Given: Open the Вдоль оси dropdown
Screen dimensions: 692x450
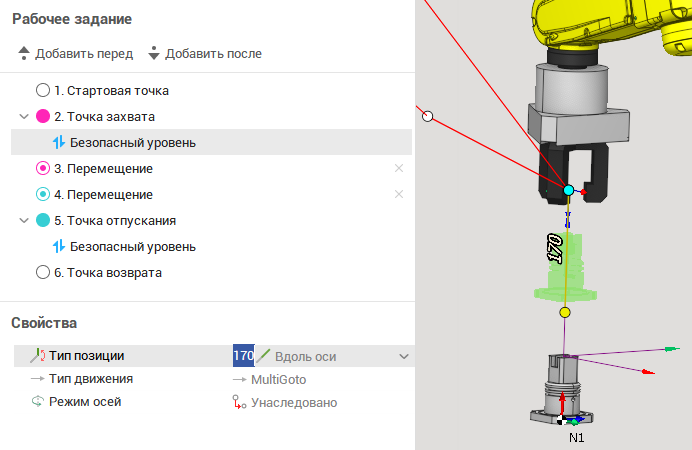Looking at the screenshot, I should coord(403,356).
